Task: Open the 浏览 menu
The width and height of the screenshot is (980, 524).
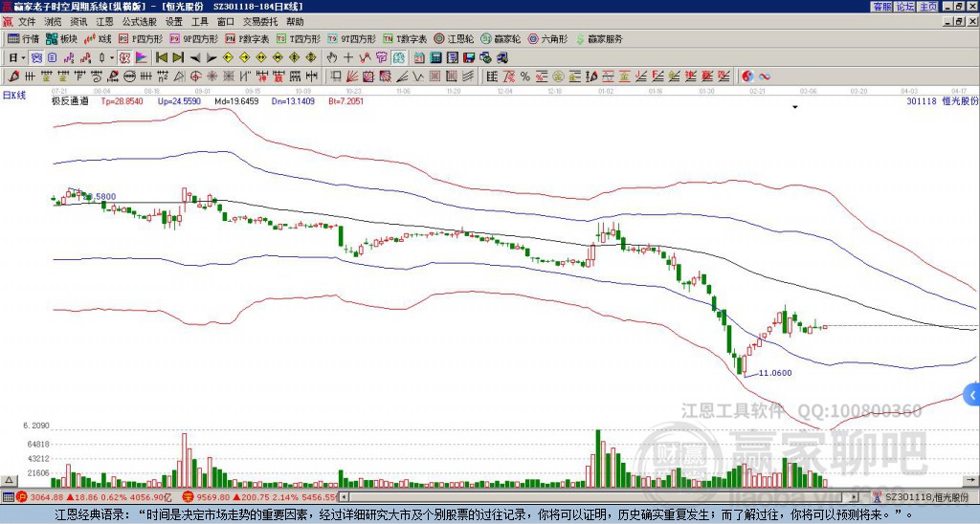Action: pos(53,22)
